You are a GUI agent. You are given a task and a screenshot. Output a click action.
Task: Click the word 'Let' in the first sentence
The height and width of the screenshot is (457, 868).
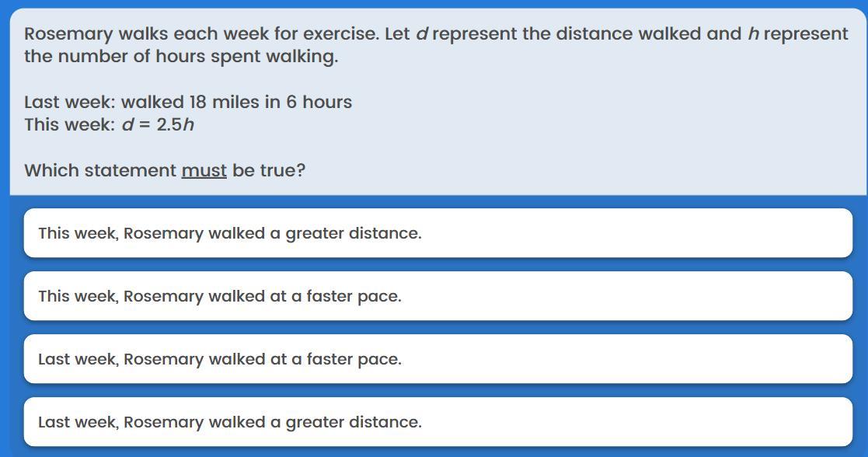397,33
